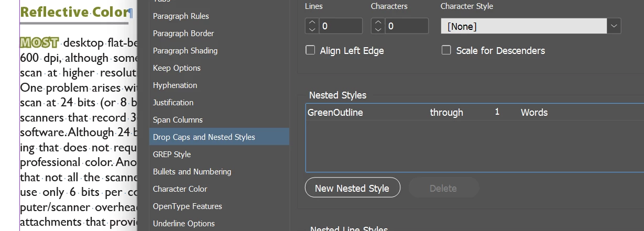Select OpenType Features in the list
The image size is (644, 231).
pyautogui.click(x=187, y=206)
